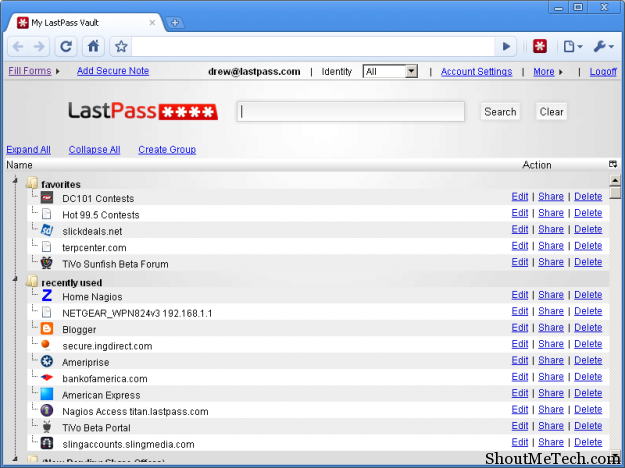Bookmark this page with the star icon
The height and width of the screenshot is (468, 625).
121,47
